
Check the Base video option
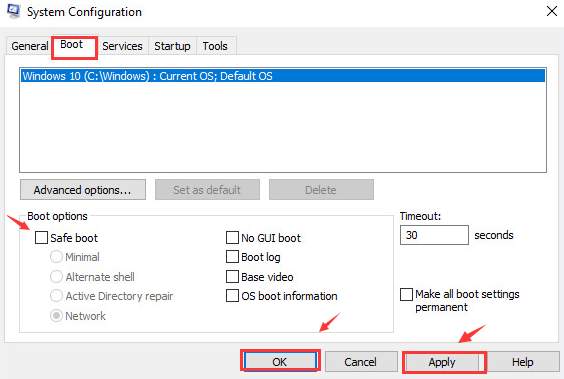point(232,277)
